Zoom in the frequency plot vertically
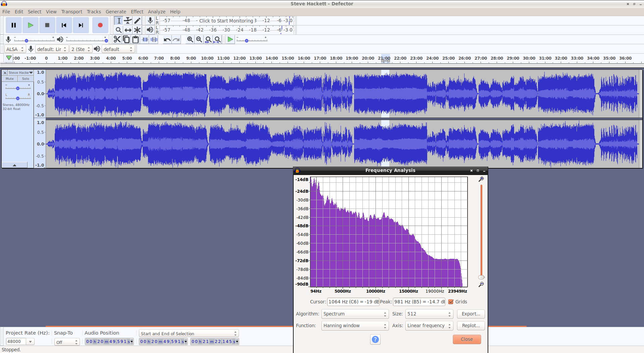This screenshot has height=353, width=644. coord(481,179)
